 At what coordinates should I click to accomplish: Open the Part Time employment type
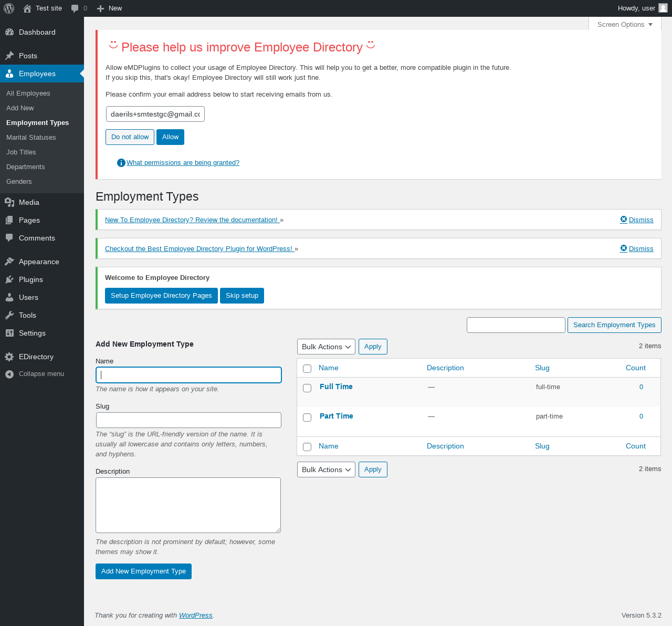coord(337,416)
